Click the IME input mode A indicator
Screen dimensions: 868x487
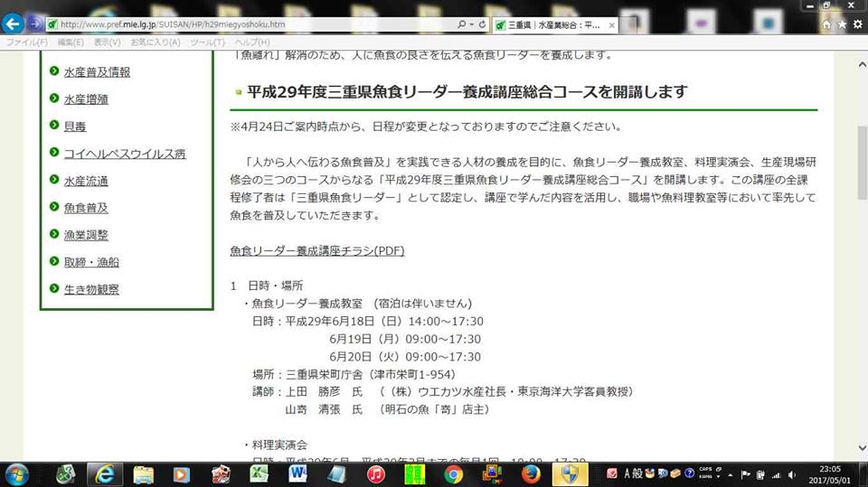[x=627, y=473]
